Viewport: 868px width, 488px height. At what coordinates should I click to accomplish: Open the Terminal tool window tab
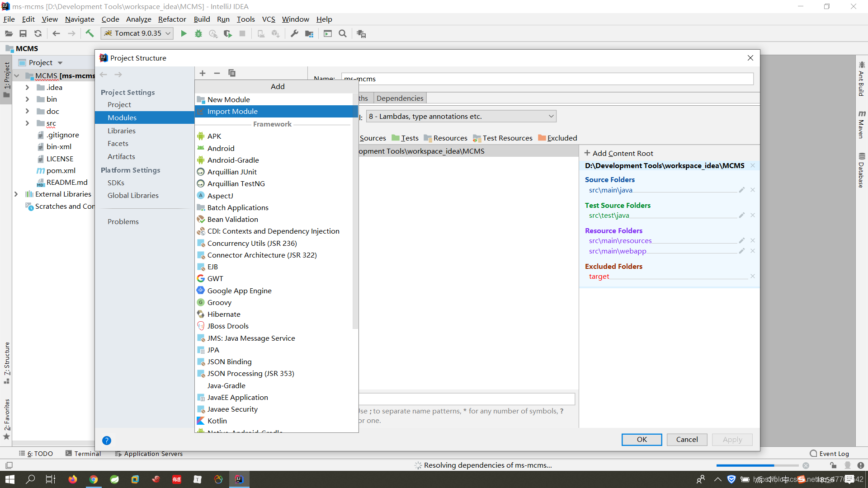pos(83,454)
